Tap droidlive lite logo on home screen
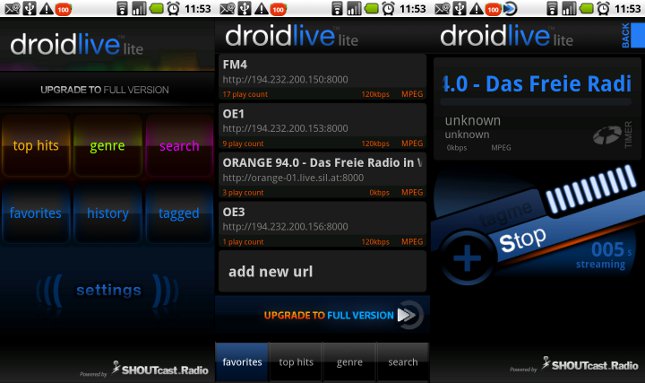 tap(77, 44)
